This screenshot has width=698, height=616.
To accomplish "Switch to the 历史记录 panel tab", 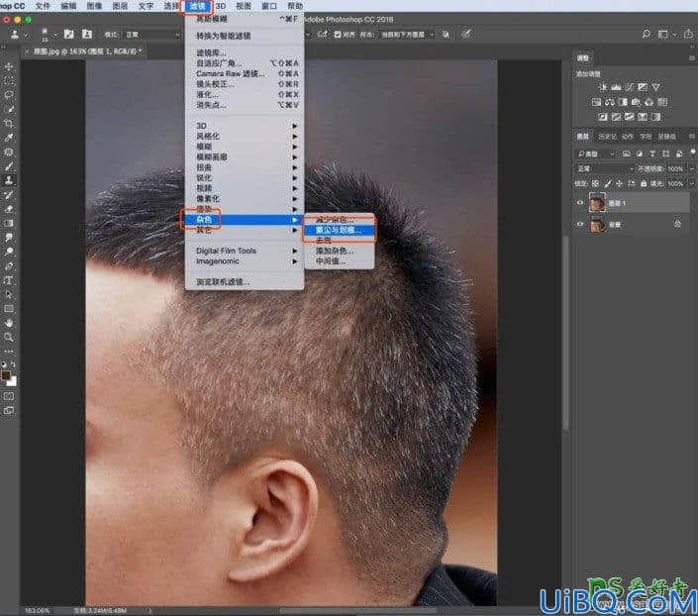I will [608, 137].
